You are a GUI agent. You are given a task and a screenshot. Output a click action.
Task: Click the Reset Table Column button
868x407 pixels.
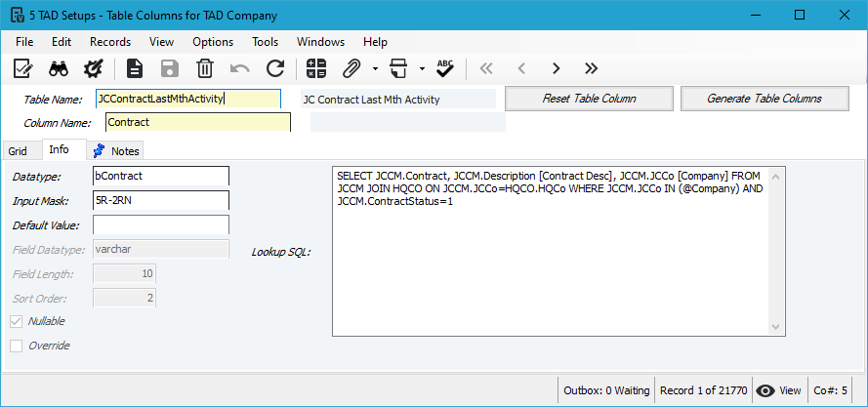pyautogui.click(x=589, y=99)
